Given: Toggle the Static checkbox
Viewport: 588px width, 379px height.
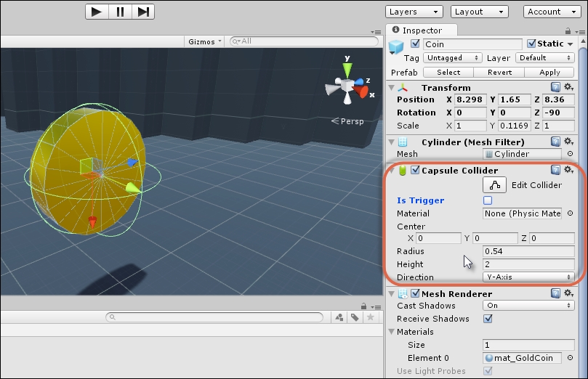Looking at the screenshot, I should (531, 44).
